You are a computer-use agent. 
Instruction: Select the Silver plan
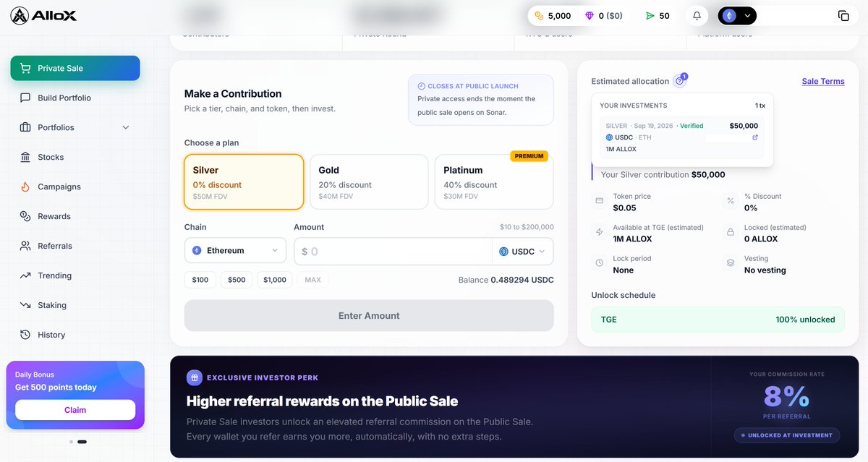pos(244,181)
